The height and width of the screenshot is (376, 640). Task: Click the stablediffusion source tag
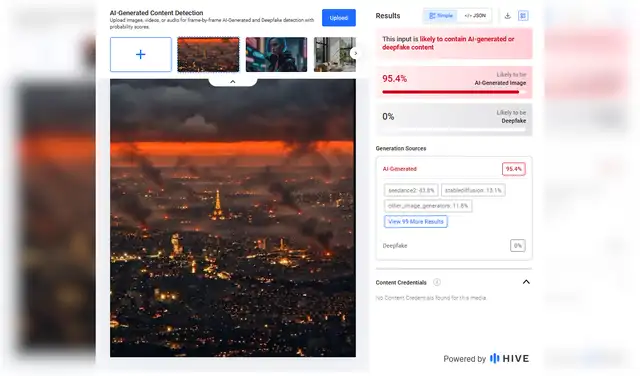point(473,190)
